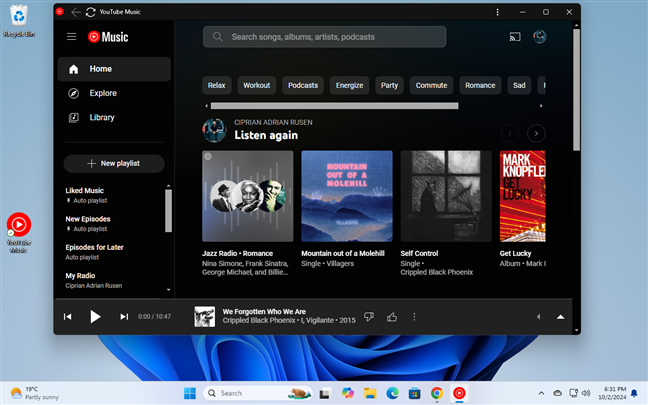Open the Explore section
Viewport: 648px width, 405px height.
pyautogui.click(x=114, y=93)
